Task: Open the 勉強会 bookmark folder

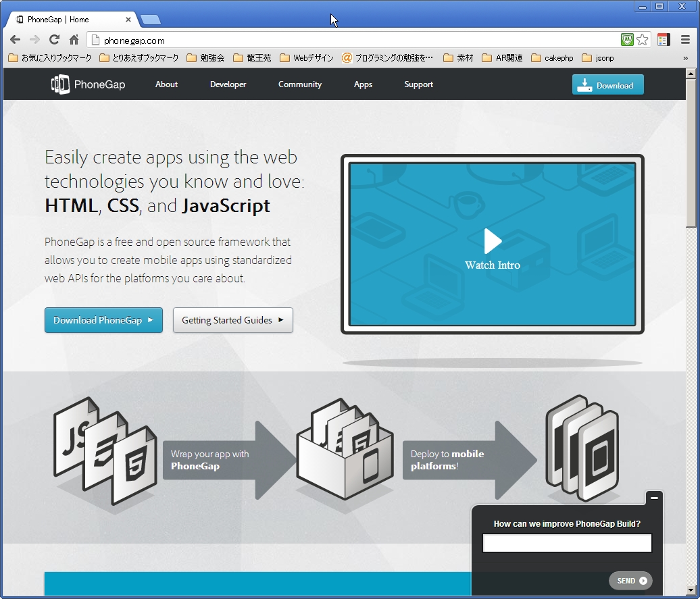Action: pos(205,58)
